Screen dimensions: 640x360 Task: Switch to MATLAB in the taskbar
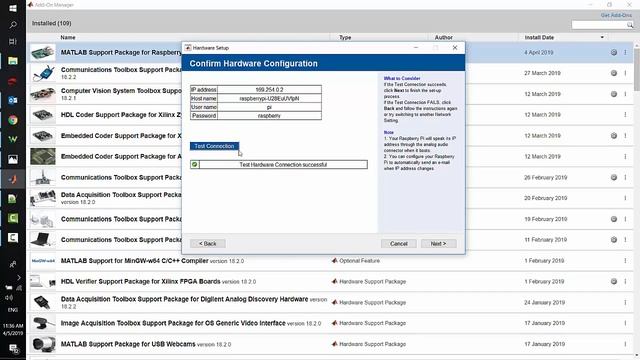coord(13,179)
